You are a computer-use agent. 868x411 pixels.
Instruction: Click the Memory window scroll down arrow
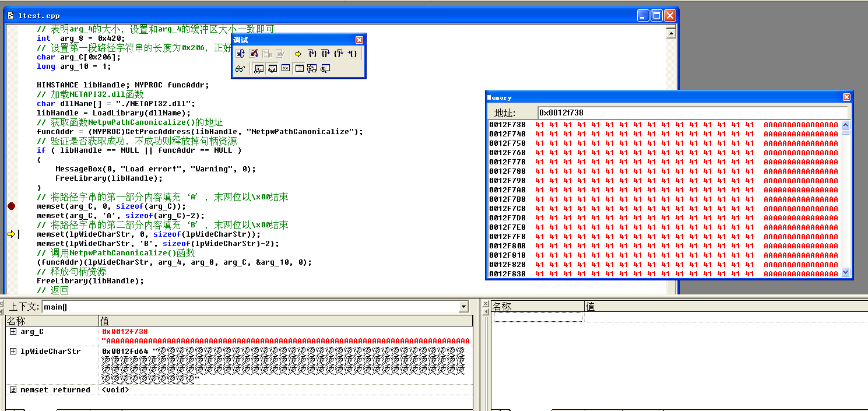pyautogui.click(x=846, y=272)
